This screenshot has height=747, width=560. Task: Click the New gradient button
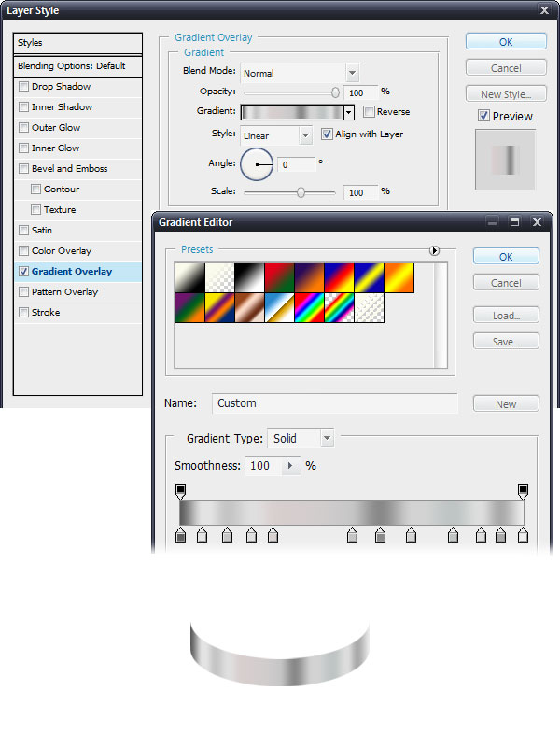click(506, 404)
